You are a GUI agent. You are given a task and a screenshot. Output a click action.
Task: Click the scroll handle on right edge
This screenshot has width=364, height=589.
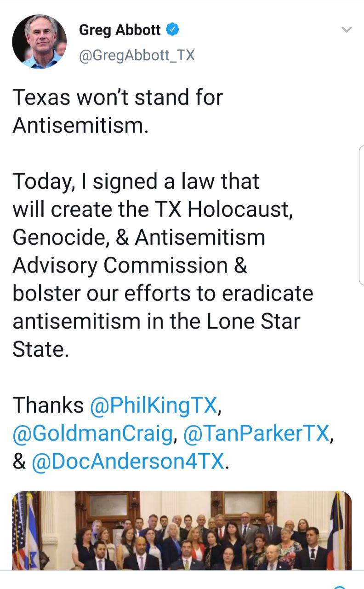pos(361,215)
